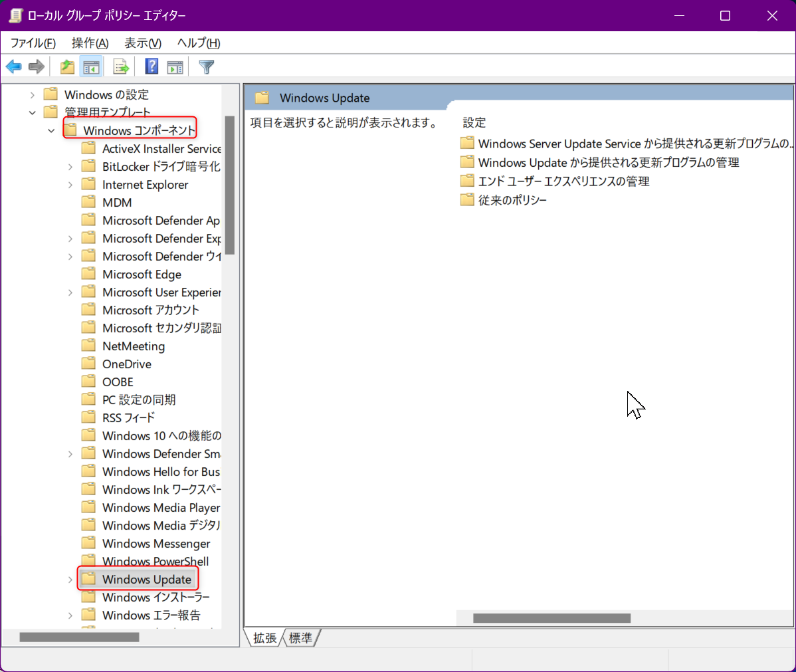The height and width of the screenshot is (672, 796).
Task: Click the folder icon beside MDM
Action: tap(89, 202)
